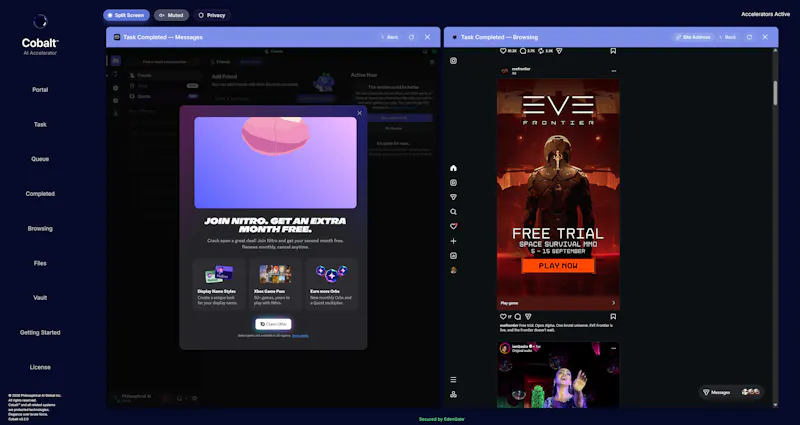
Task: Like the EVE Frontier ad post
Action: click(503, 317)
